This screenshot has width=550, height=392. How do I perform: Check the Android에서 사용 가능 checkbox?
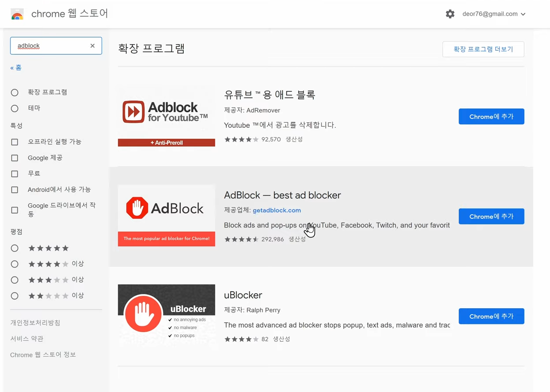pyautogui.click(x=15, y=190)
